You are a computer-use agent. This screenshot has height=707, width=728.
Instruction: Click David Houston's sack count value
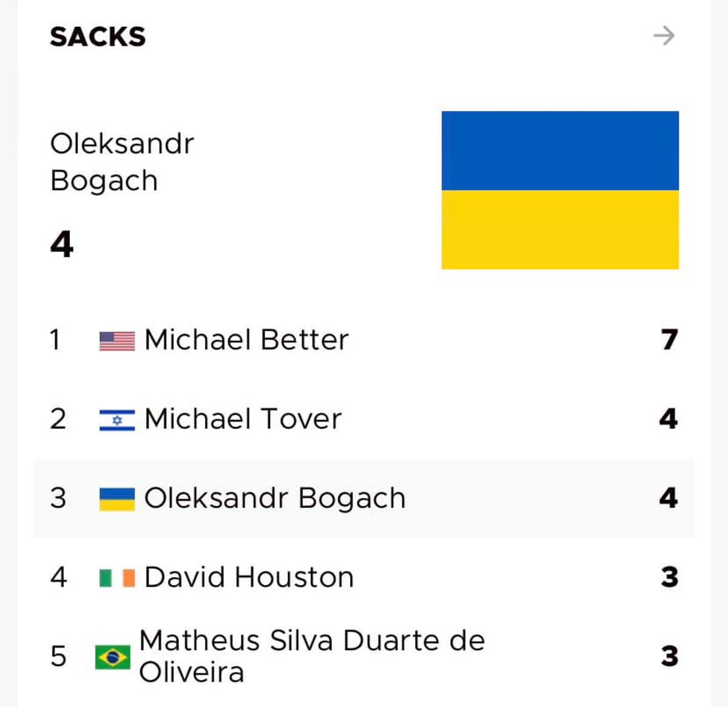click(x=669, y=578)
